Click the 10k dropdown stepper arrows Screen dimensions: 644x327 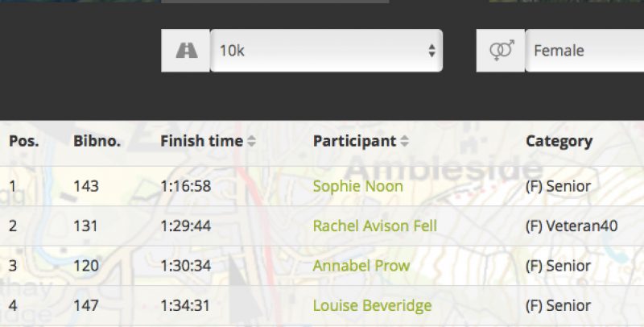(431, 51)
